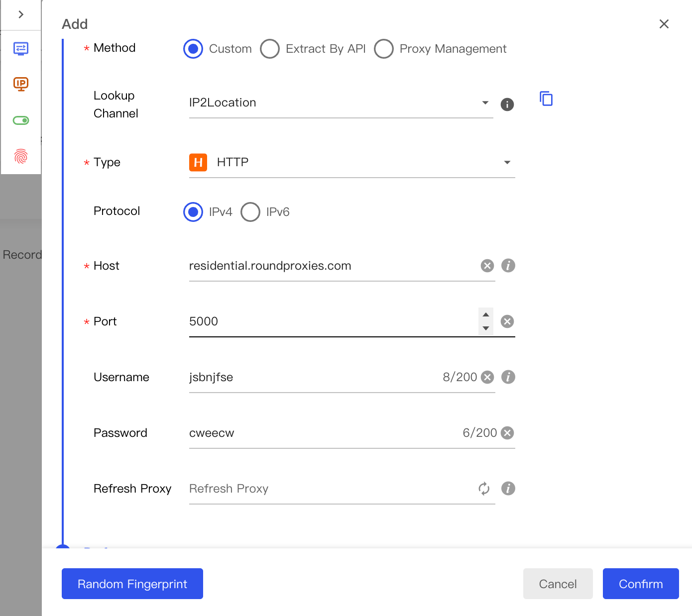Open the info icon beside the Host field
Screen dimensions: 692x616
pos(508,265)
